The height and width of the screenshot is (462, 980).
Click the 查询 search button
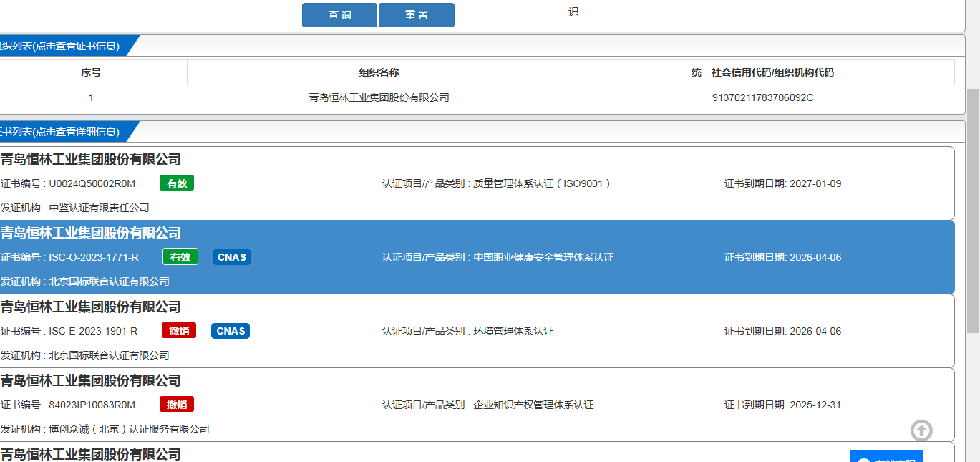(339, 15)
